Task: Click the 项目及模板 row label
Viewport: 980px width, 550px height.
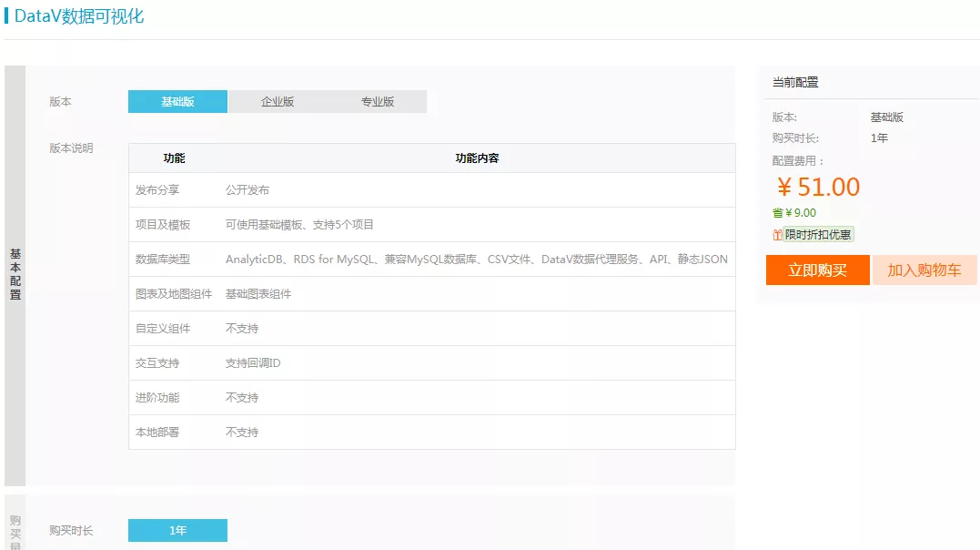Action: [x=163, y=225]
